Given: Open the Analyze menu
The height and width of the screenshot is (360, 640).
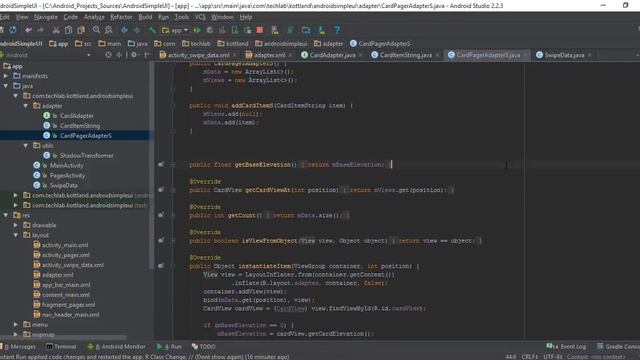Looking at the screenshot, I should pos(94,17).
